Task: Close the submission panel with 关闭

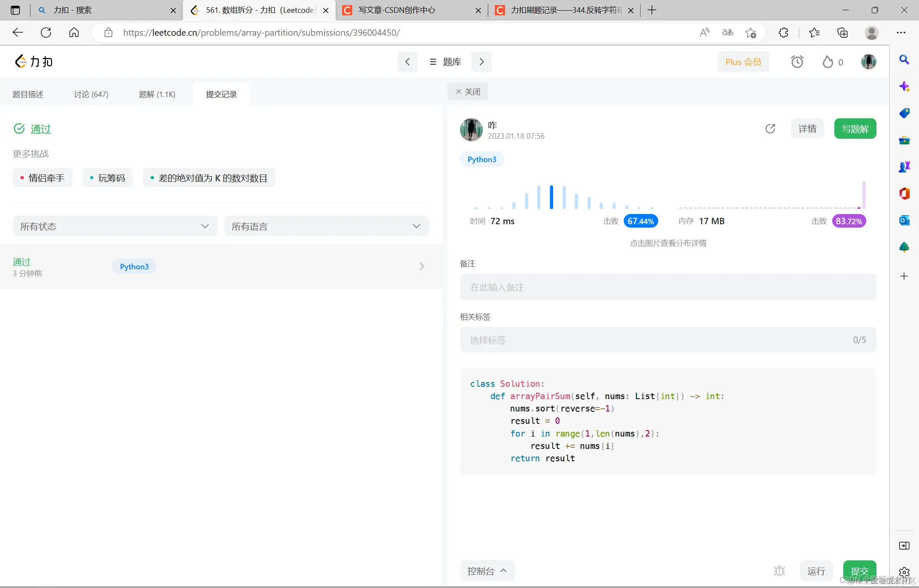Action: 468,91
